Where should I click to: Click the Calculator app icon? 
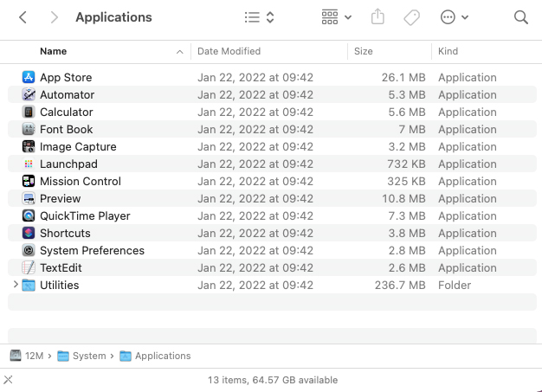28,112
